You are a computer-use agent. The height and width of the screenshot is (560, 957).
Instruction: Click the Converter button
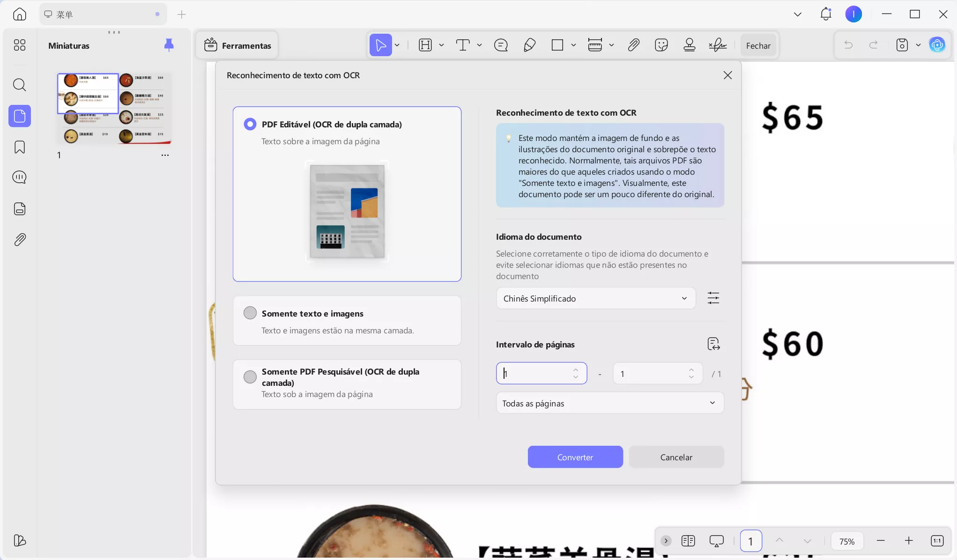[x=575, y=457]
